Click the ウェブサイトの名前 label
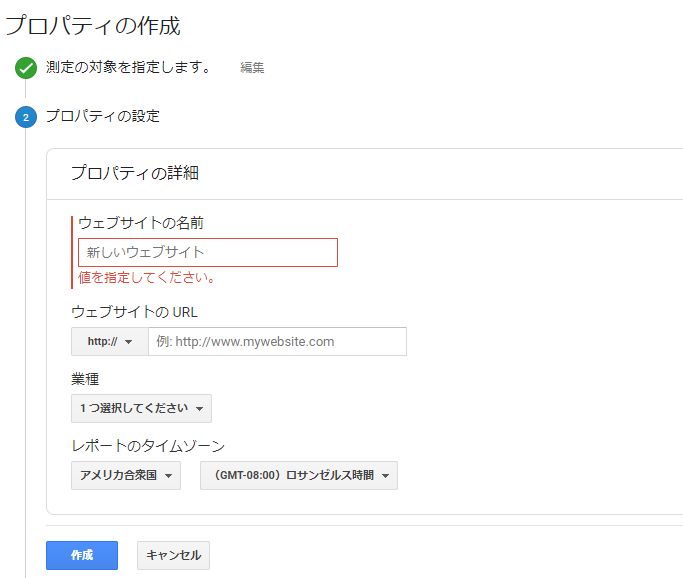Viewport: 683px width, 578px height. (141, 223)
